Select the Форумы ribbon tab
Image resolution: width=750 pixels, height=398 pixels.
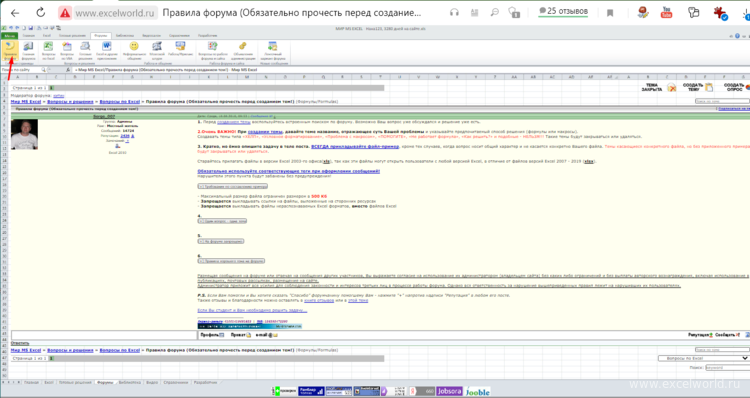pyautogui.click(x=100, y=35)
